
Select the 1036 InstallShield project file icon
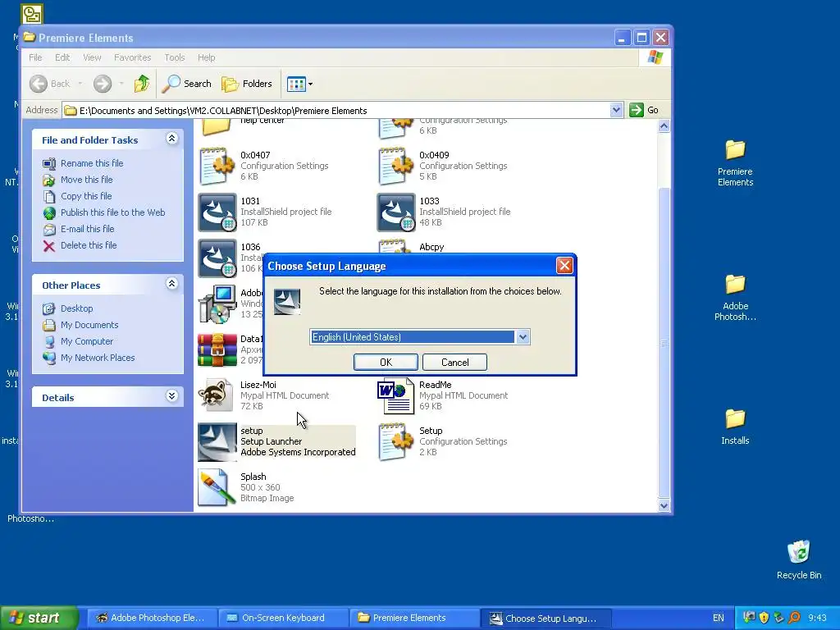click(x=217, y=258)
